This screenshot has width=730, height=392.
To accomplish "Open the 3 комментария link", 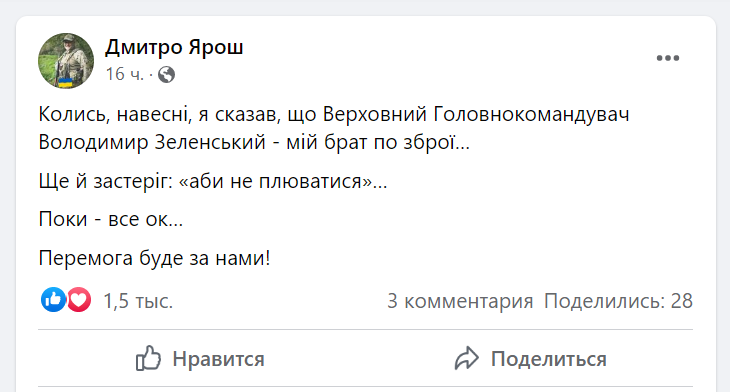I will pos(460,301).
